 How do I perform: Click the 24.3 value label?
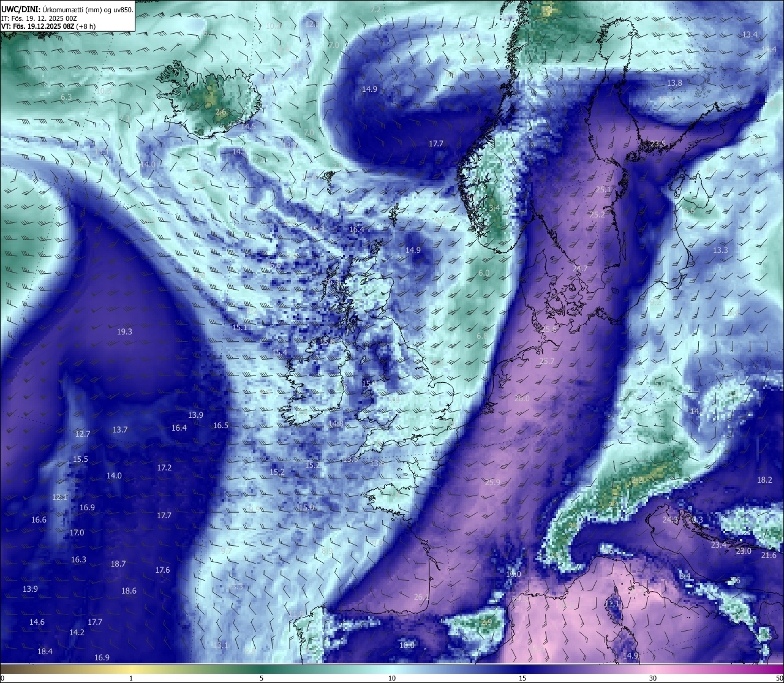click(671, 519)
